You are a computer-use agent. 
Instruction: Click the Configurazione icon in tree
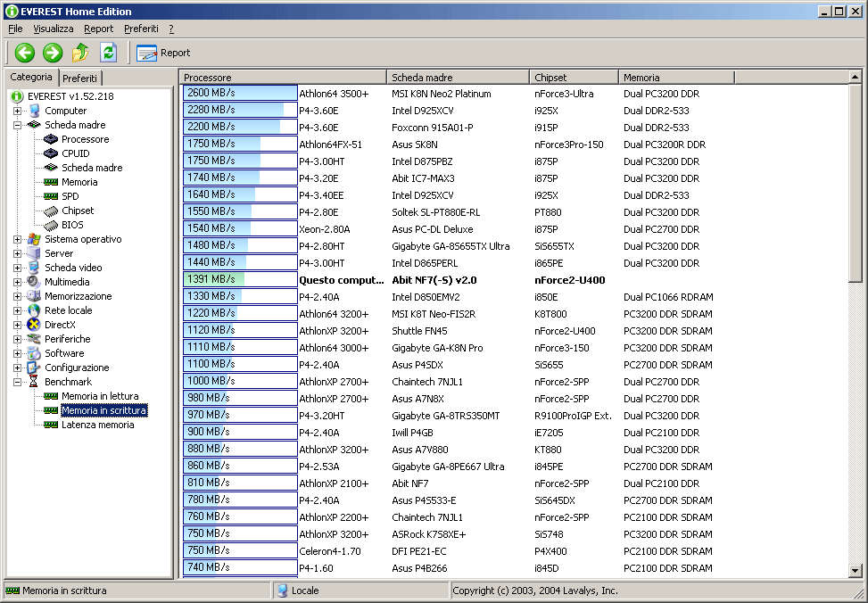click(34, 368)
